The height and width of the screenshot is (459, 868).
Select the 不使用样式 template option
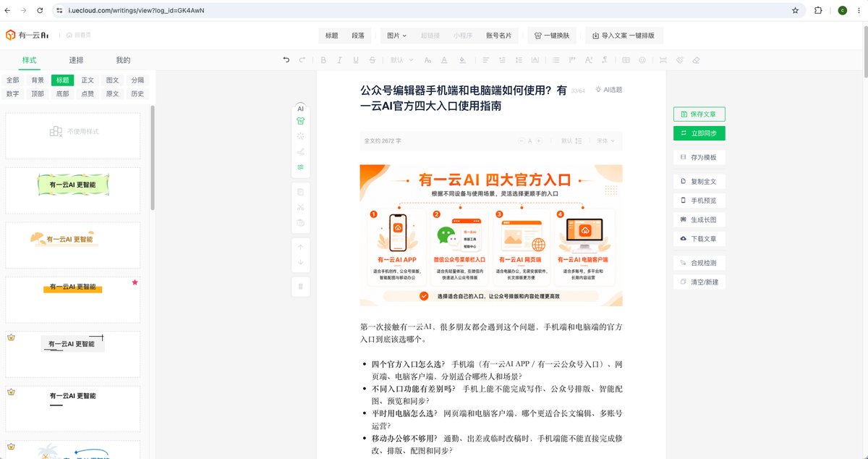pos(73,135)
